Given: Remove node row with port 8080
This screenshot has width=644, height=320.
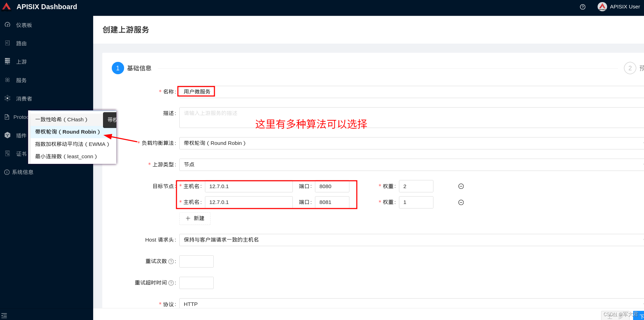Looking at the screenshot, I should pyautogui.click(x=461, y=186).
